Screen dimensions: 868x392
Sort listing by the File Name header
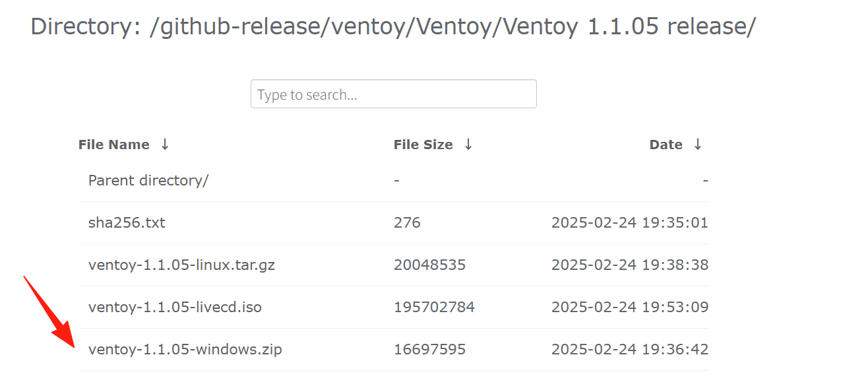[114, 145]
